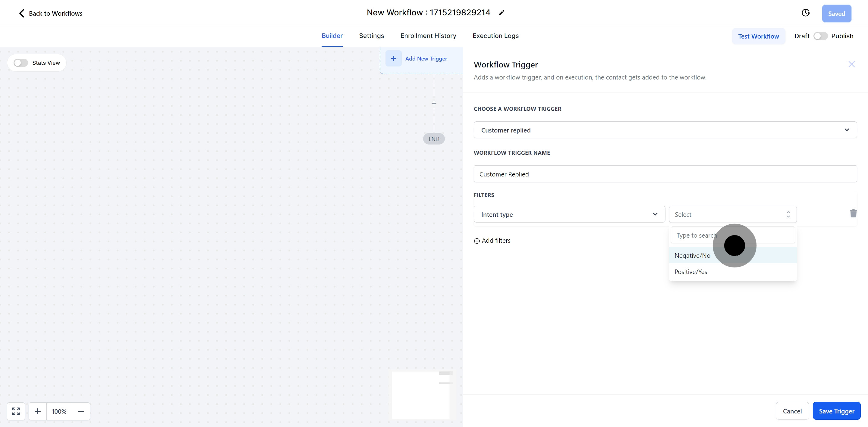Add a step with canvas plus icon
This screenshot has width=868, height=427.
434,103
